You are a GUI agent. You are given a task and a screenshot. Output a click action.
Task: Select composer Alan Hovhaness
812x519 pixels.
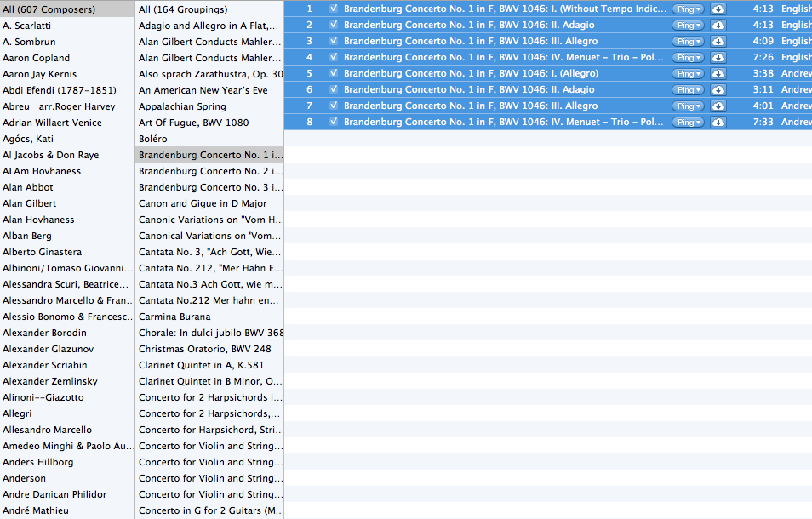click(67, 220)
